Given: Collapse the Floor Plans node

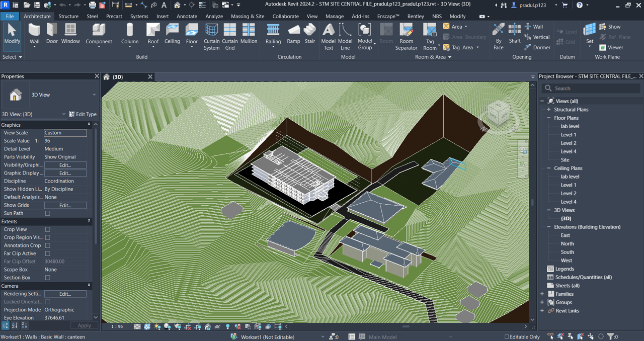Looking at the screenshot, I should click(x=549, y=118).
